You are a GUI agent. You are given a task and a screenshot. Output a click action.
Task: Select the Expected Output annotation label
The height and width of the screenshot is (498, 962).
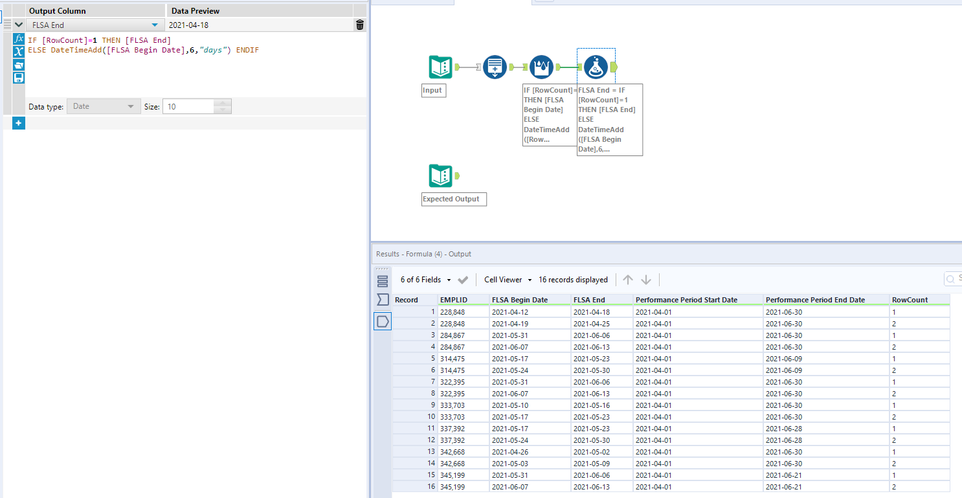pyautogui.click(x=454, y=199)
